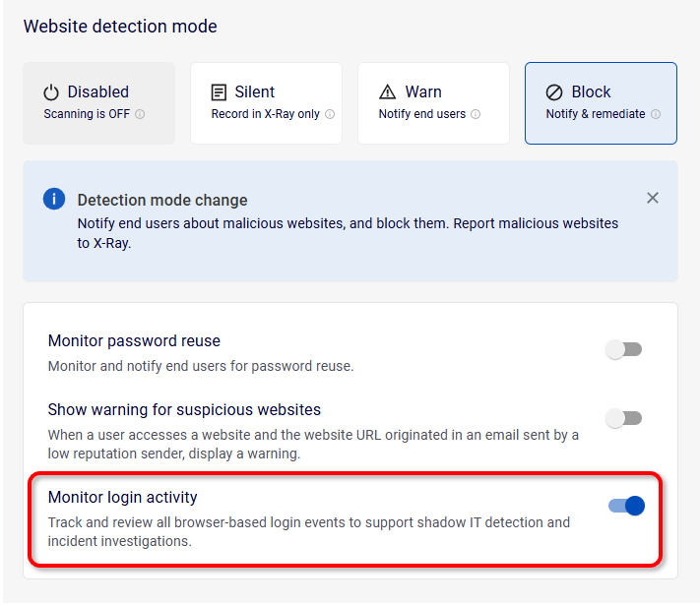Select the Disabled detection mode
The image size is (700, 605).
tap(98, 102)
